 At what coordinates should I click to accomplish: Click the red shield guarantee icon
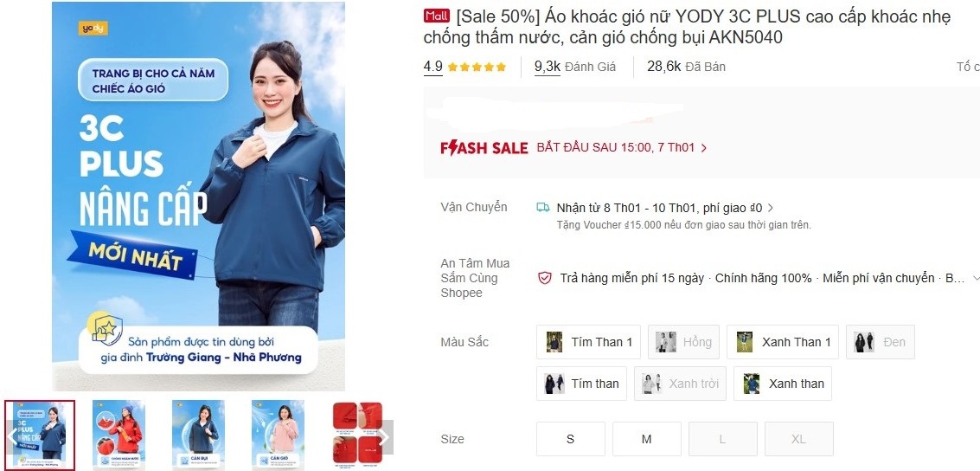point(545,278)
